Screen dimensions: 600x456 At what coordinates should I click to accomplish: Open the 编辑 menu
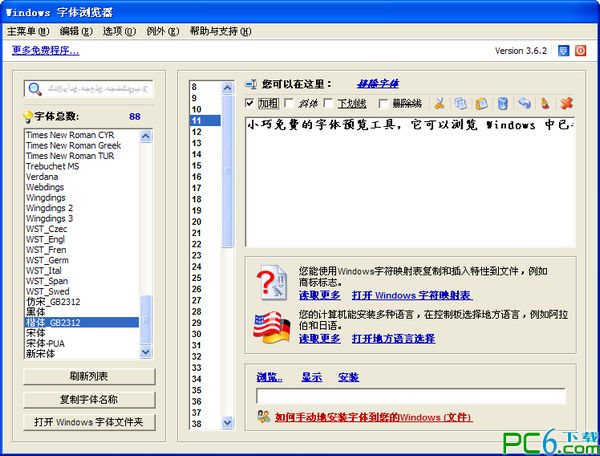click(x=76, y=31)
